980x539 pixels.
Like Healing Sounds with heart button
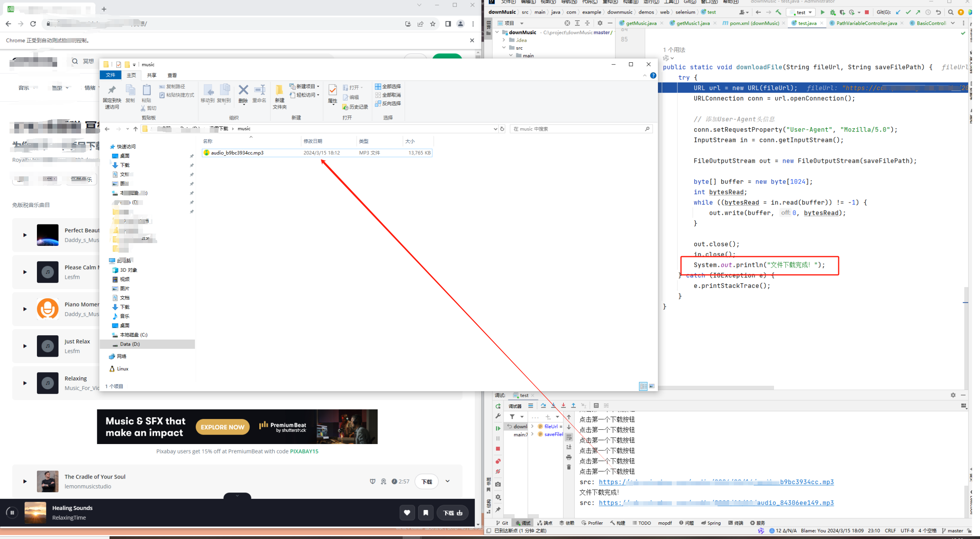click(407, 512)
